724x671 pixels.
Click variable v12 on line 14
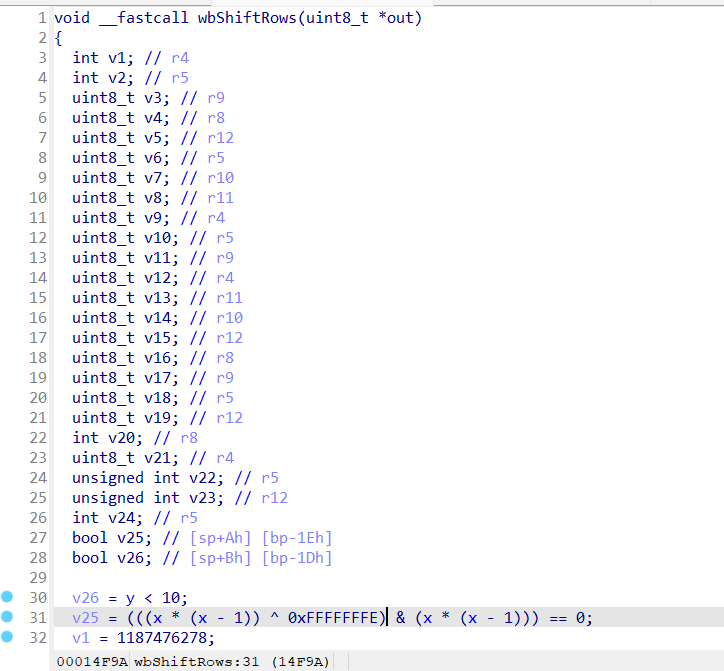click(x=160, y=278)
